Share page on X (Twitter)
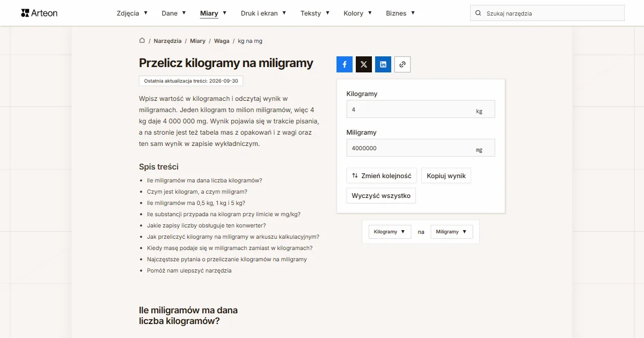The height and width of the screenshot is (338, 644). coord(364,64)
